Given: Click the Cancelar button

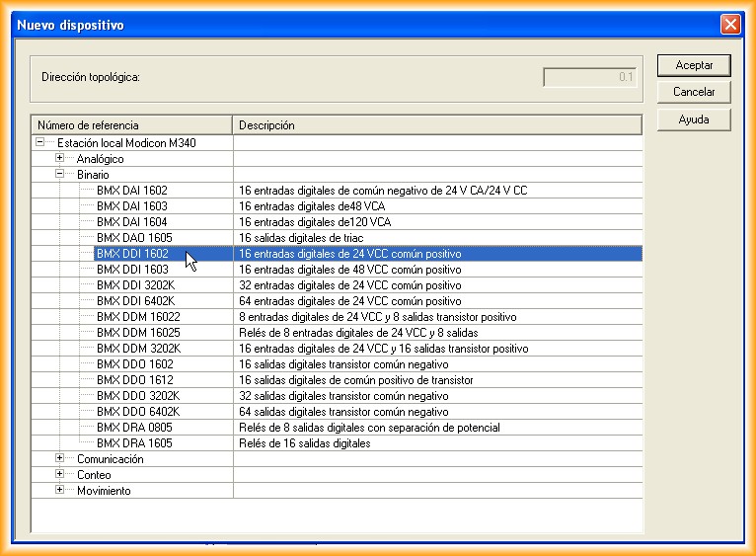Looking at the screenshot, I should click(694, 92).
